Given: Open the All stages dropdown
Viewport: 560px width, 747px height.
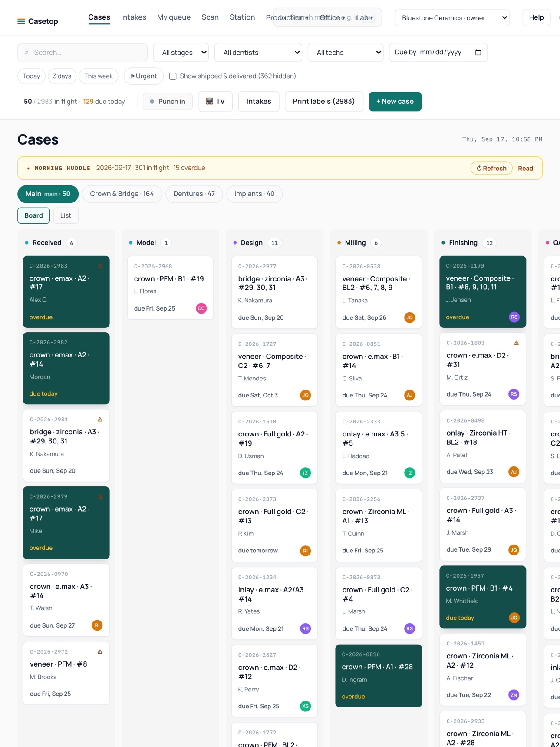Looking at the screenshot, I should click(x=181, y=53).
